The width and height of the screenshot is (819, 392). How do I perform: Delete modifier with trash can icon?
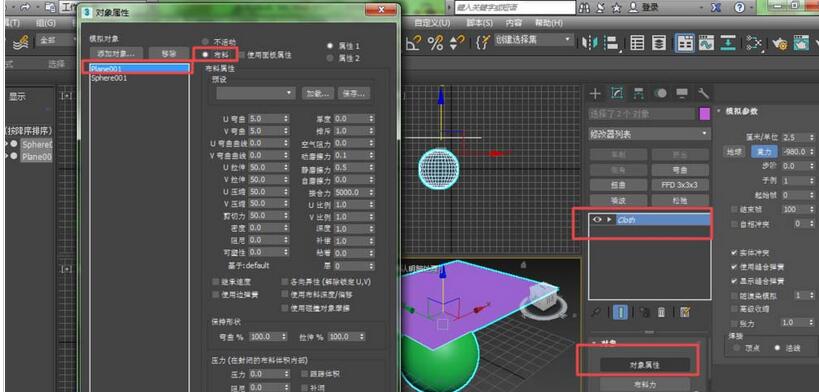point(661,312)
